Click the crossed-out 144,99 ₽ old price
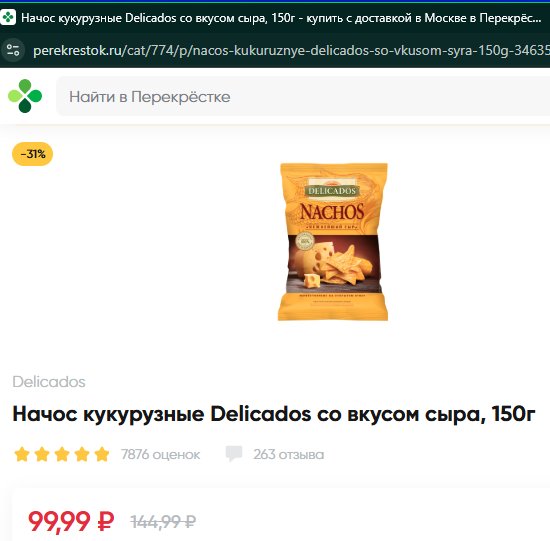Image resolution: width=550 pixels, height=541 pixels. (163, 522)
